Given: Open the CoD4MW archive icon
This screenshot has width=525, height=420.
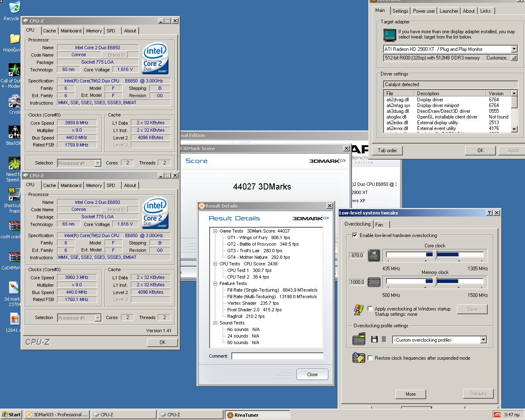Looking at the screenshot, I should tap(14, 257).
